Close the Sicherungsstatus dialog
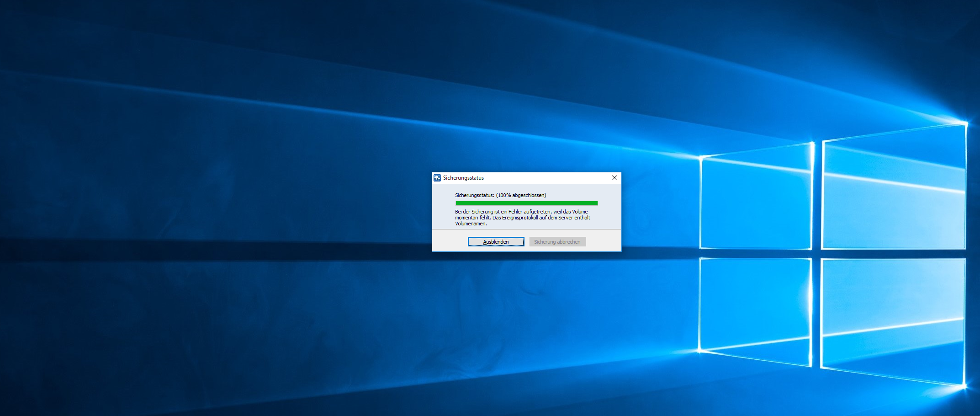The image size is (980, 416). click(614, 178)
